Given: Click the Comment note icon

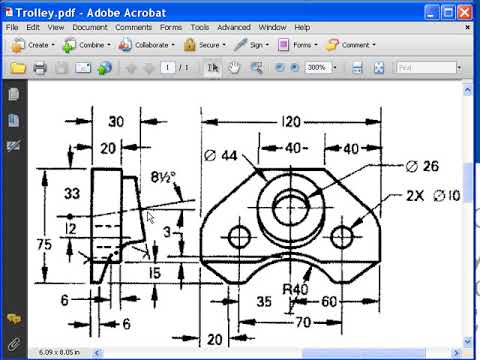Looking at the screenshot, I should tap(332, 45).
